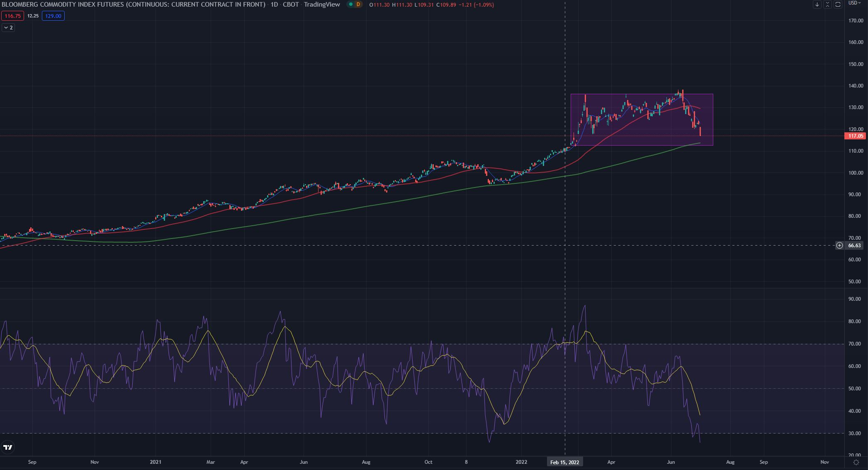
Task: Click the open price value O111.30
Action: click(x=379, y=5)
